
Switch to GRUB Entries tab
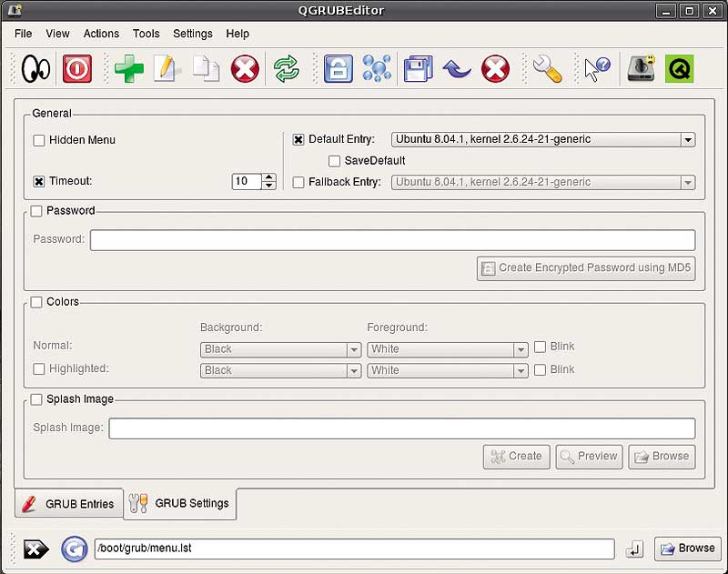pos(69,504)
